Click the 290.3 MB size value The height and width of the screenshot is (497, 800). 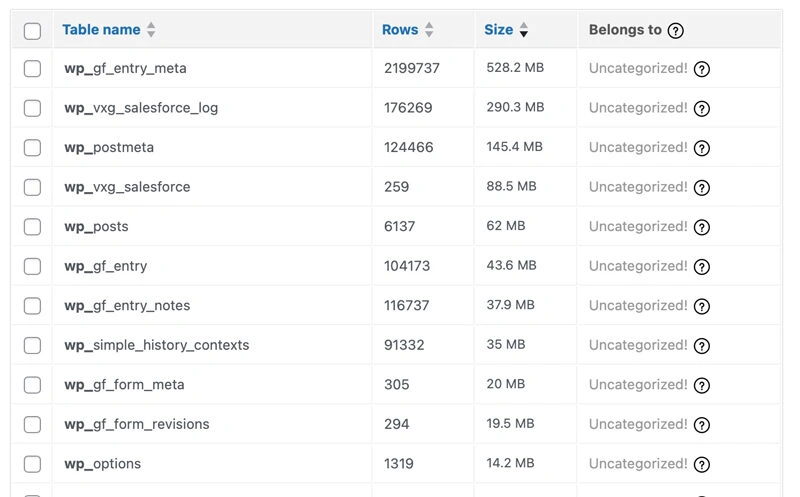[515, 107]
